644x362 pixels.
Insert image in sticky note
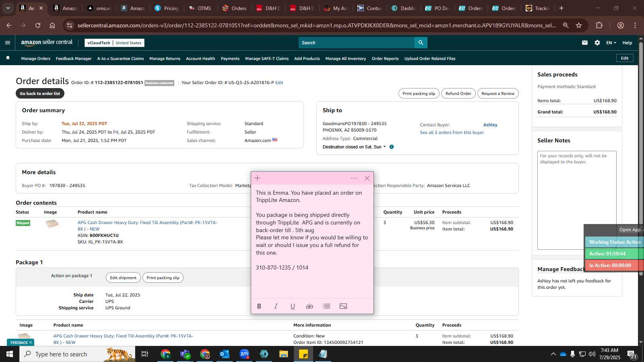pos(343,306)
